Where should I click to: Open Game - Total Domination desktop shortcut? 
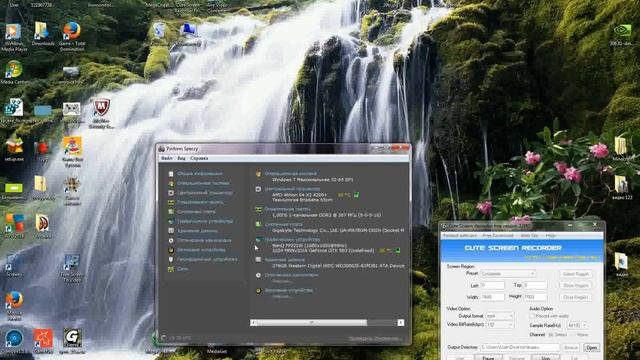[x=72, y=37]
